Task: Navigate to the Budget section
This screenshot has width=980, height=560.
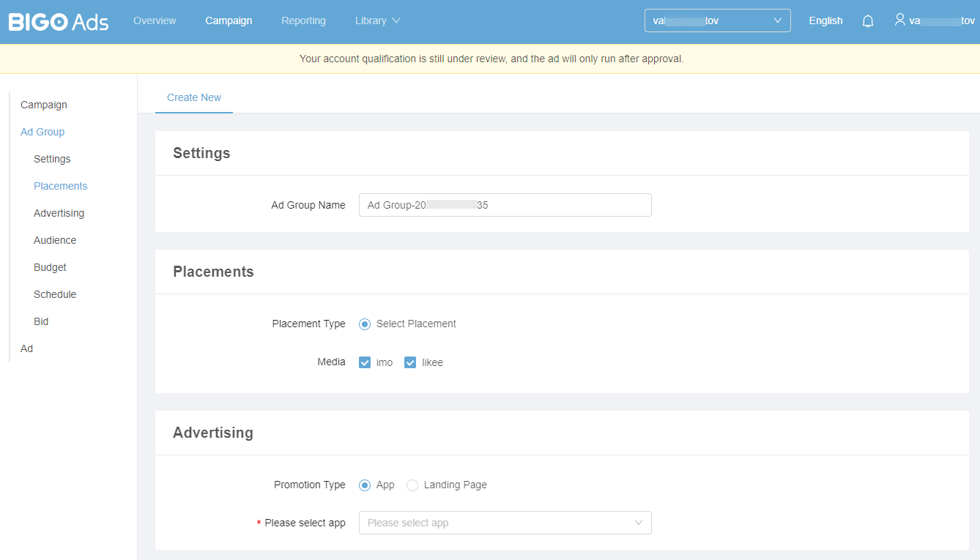Action: (x=50, y=267)
